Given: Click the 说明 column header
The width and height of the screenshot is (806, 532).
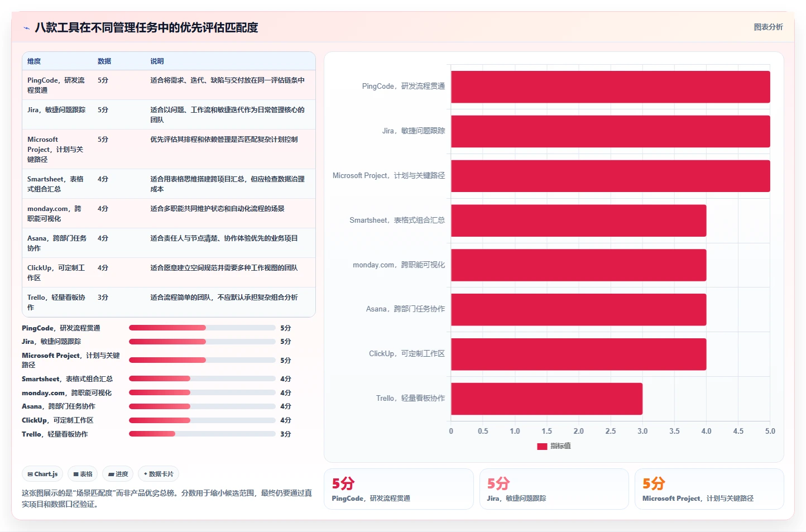Looking at the screenshot, I should 157,61.
